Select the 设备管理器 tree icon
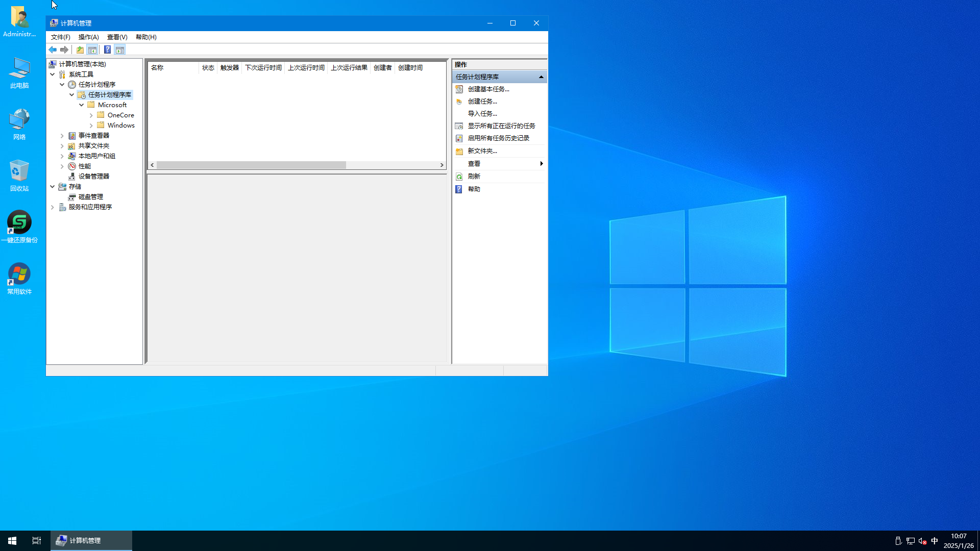980x551 pixels. pos(72,177)
